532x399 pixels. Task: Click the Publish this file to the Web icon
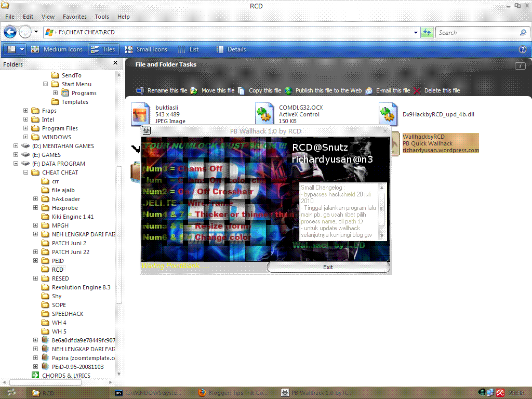[288, 90]
